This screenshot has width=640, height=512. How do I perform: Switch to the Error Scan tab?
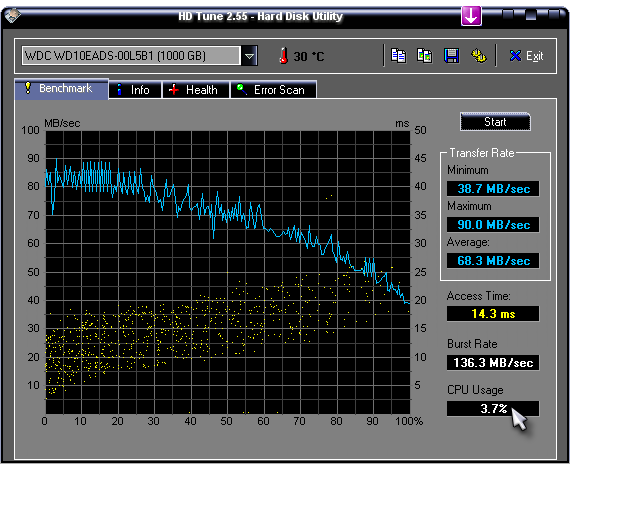273,90
